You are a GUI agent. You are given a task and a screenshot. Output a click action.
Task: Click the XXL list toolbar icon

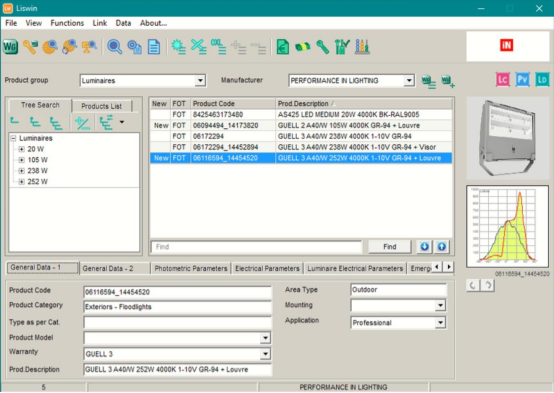point(218,47)
